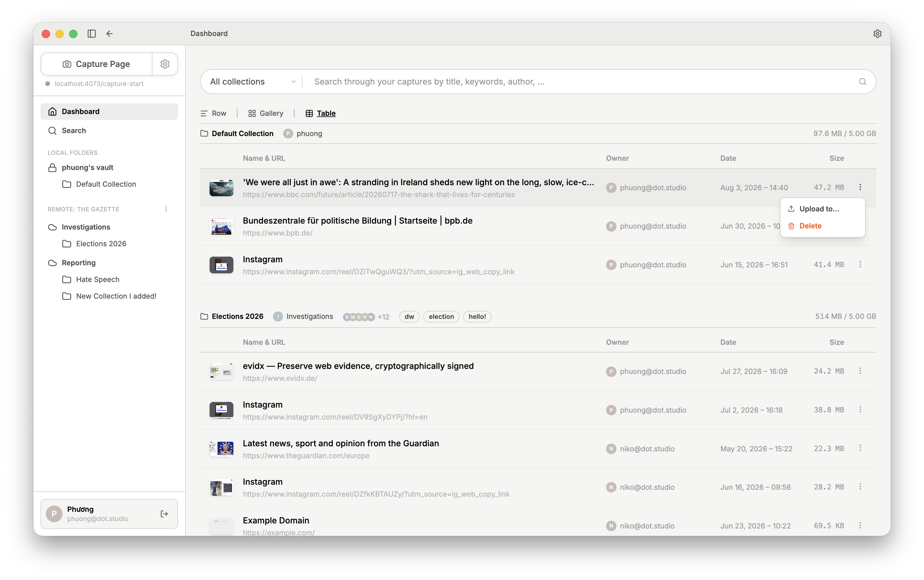Toggle the sidebar panel icon

click(92, 34)
